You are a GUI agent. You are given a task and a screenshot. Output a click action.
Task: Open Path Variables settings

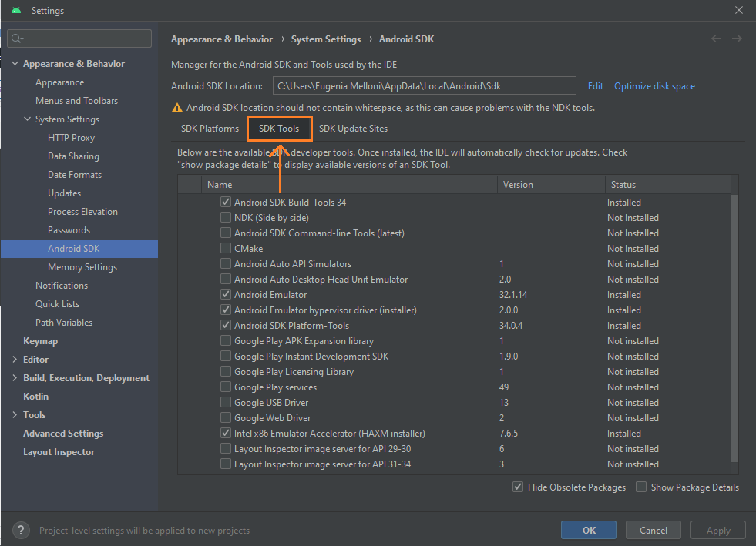pos(64,323)
